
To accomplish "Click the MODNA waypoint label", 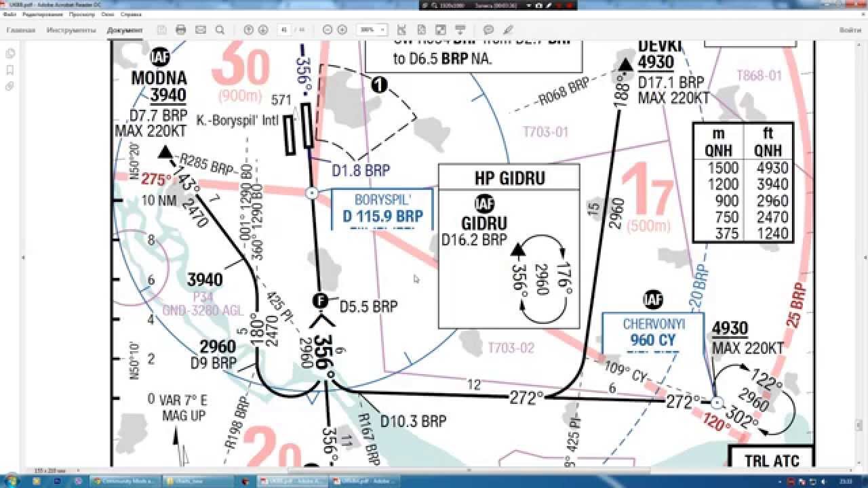I will (x=159, y=78).
